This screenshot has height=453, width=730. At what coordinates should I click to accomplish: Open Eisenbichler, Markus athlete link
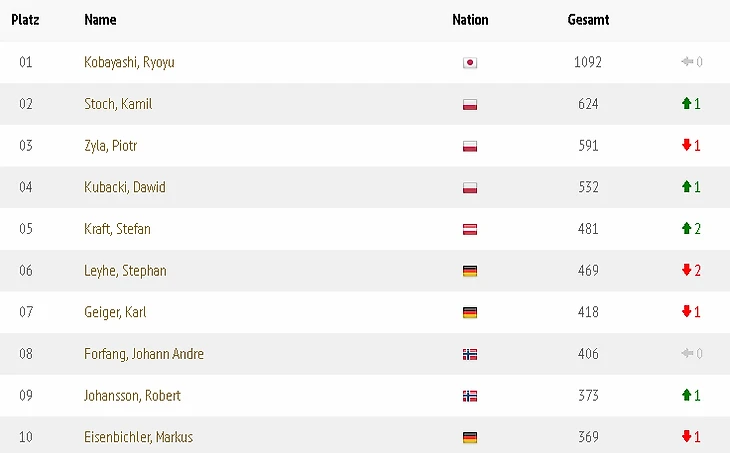[x=138, y=437]
